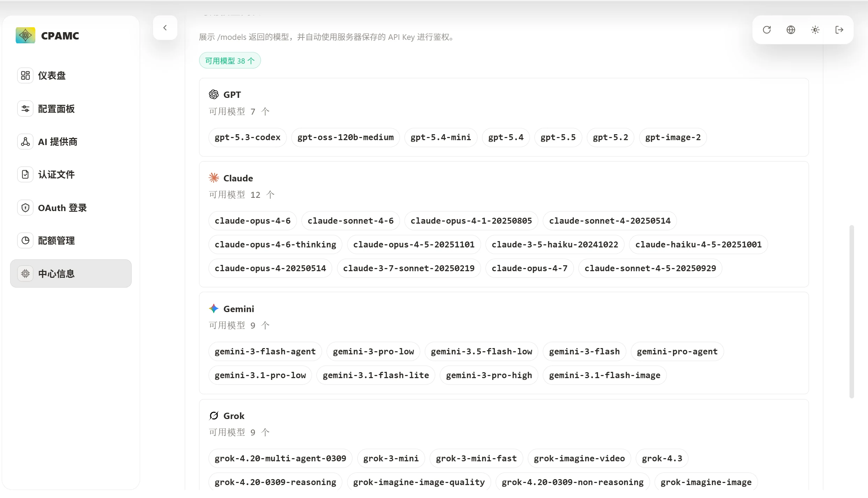The width and height of the screenshot is (868, 498).
Task: Select 配额管理 in the sidebar
Action: tap(71, 240)
